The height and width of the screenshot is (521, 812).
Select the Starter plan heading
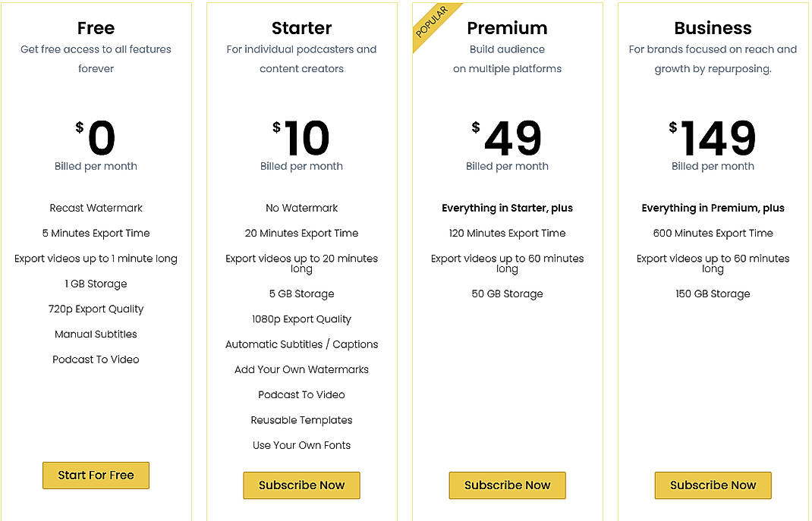pyautogui.click(x=301, y=28)
